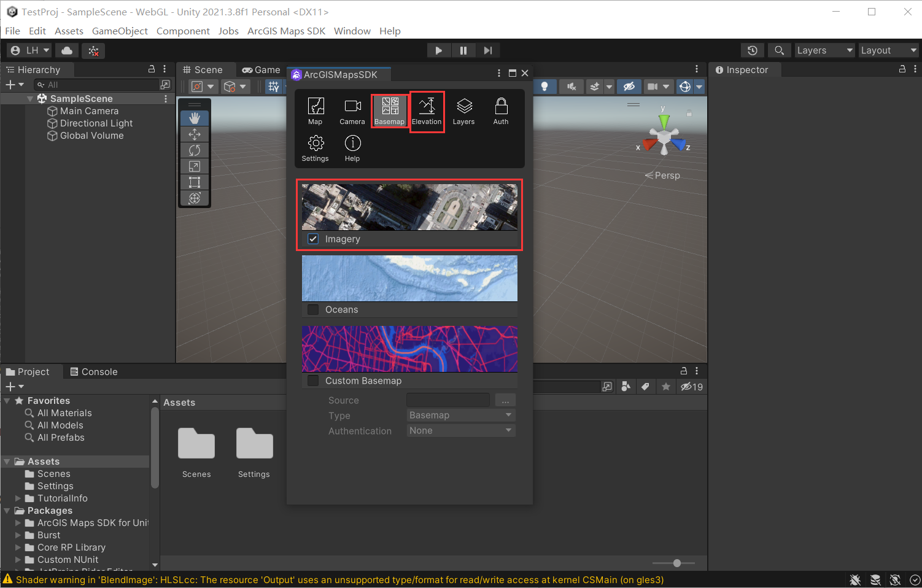This screenshot has height=588, width=922.
Task: Select the Transform combined tool
Action: [x=195, y=198]
